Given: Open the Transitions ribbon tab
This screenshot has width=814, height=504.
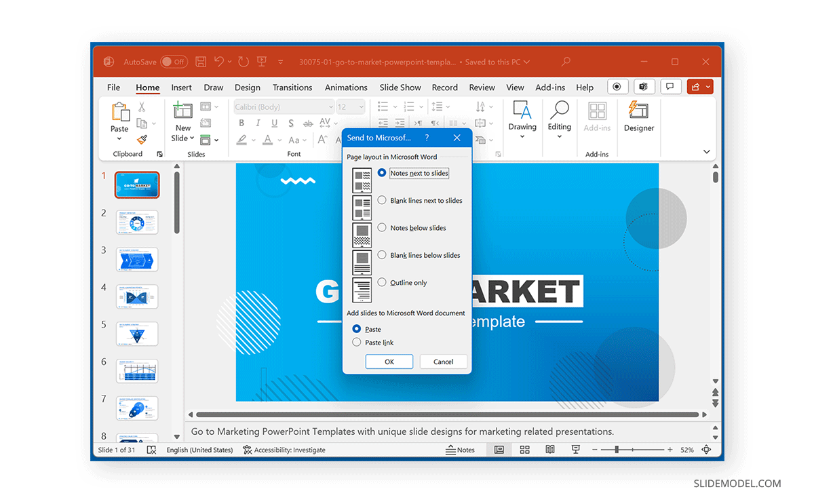Looking at the screenshot, I should [x=292, y=88].
